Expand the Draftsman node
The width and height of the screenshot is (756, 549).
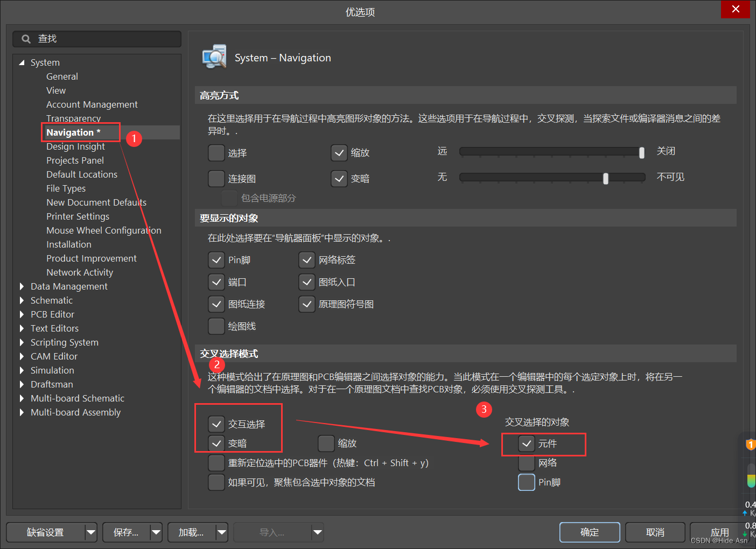pyautogui.click(x=22, y=384)
